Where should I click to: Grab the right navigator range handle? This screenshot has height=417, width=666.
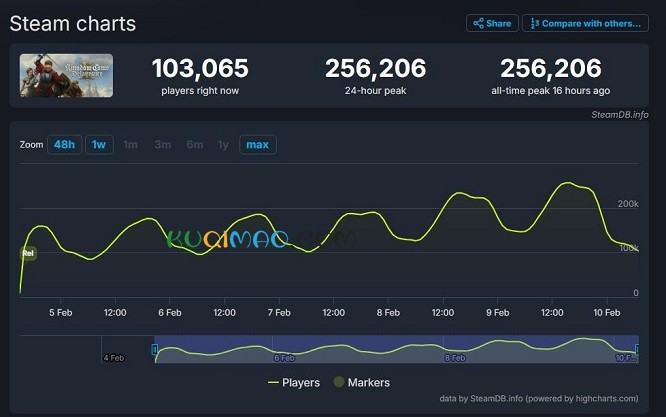tap(637, 349)
